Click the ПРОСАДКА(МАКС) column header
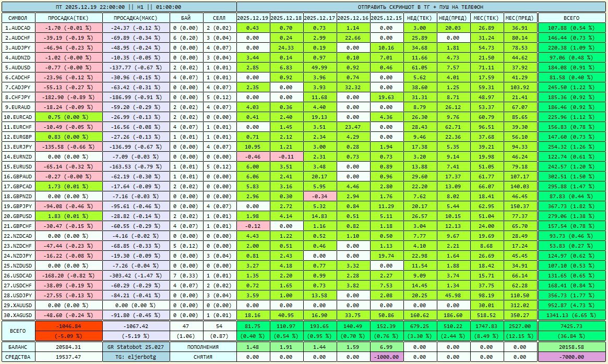 click(x=136, y=18)
